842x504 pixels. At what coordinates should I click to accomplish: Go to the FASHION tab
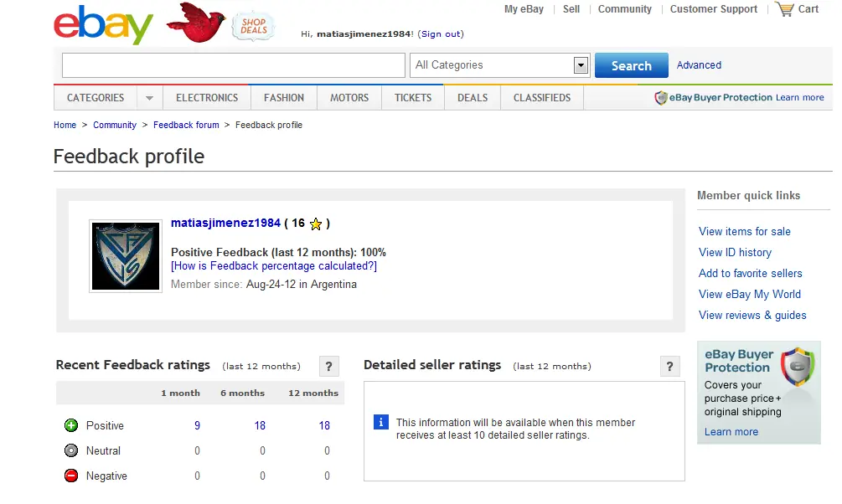[283, 98]
